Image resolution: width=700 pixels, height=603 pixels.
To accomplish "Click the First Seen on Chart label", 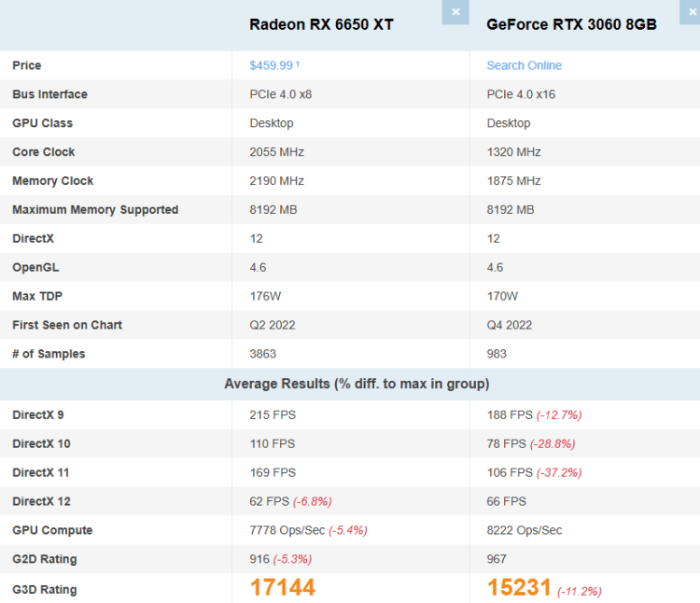I will (67, 325).
